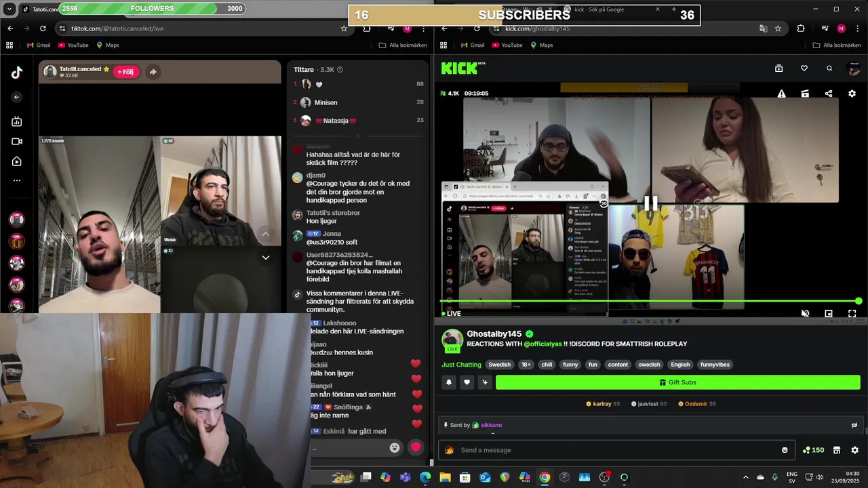
Task: Open the extensions icon in Kick browser window
Action: coord(801,28)
